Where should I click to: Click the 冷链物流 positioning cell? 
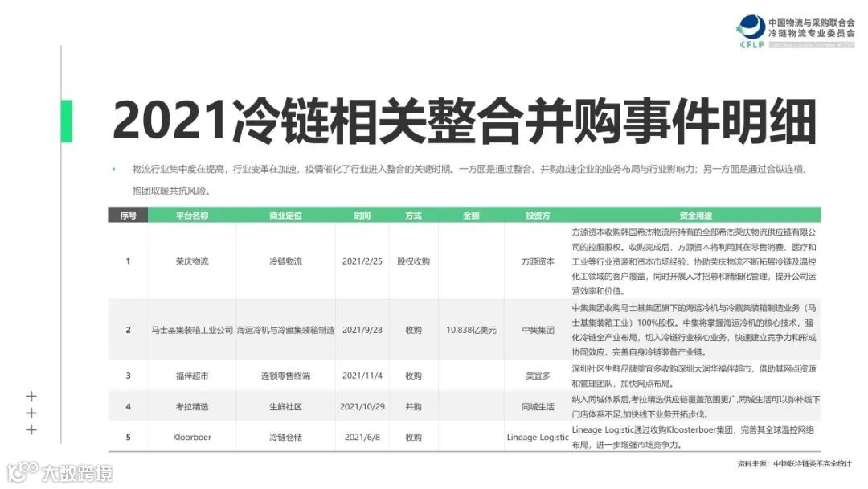285,261
